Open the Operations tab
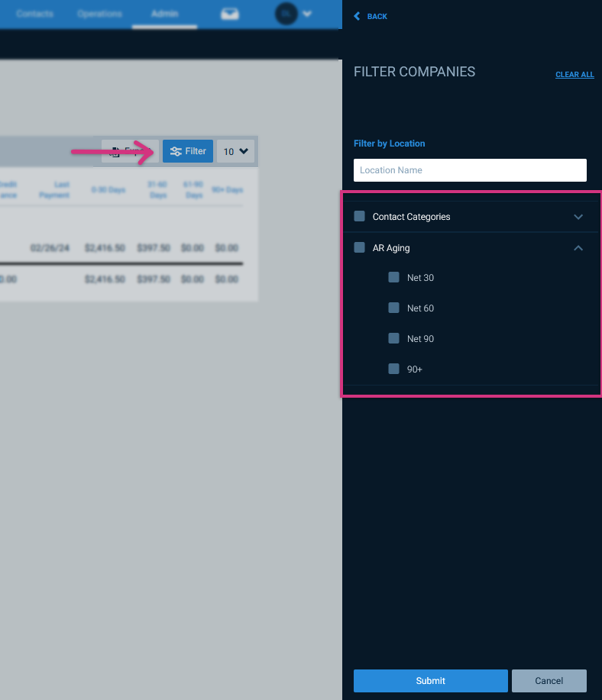 tap(99, 14)
